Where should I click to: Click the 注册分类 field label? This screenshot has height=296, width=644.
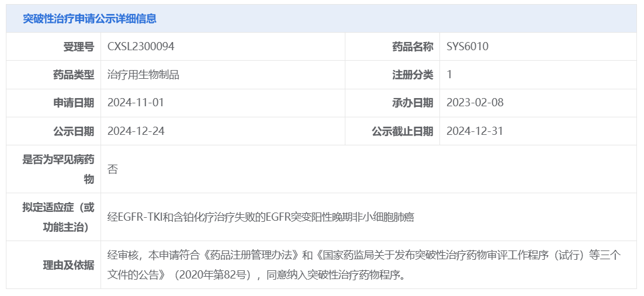[x=413, y=75]
